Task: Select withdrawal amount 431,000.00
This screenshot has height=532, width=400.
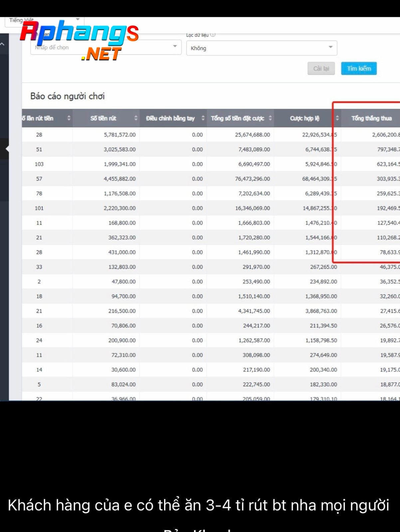Action: click(x=122, y=252)
